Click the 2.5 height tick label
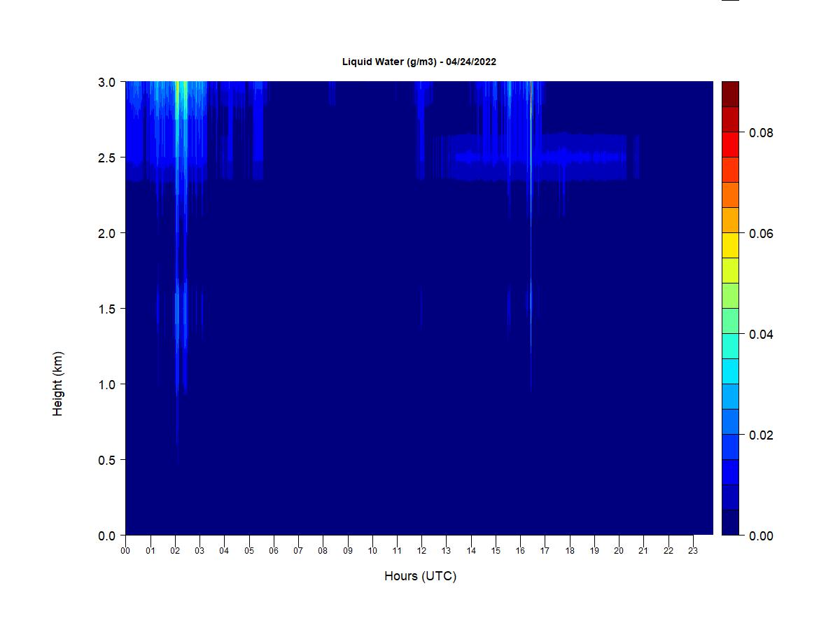 point(107,157)
